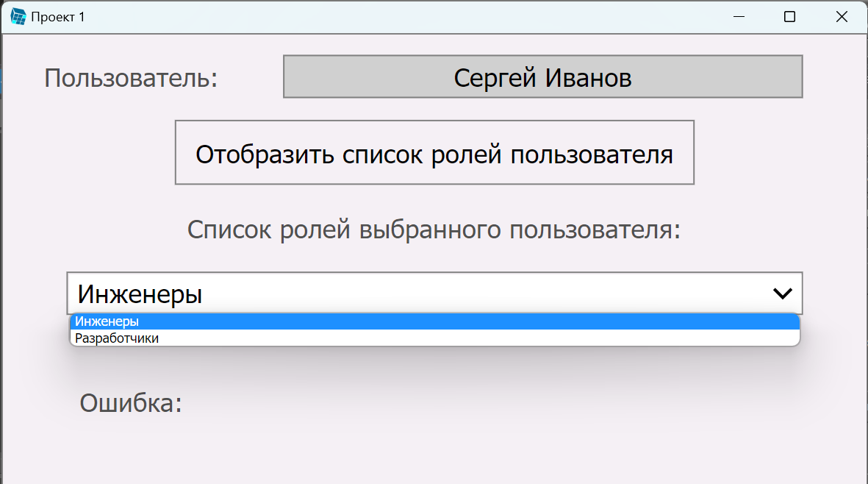Click the "Проект 1" window title text

tap(57, 15)
